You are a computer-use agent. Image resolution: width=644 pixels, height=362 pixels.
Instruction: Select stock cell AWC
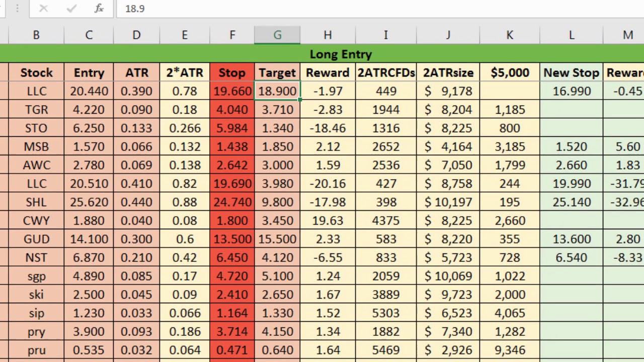(36, 165)
